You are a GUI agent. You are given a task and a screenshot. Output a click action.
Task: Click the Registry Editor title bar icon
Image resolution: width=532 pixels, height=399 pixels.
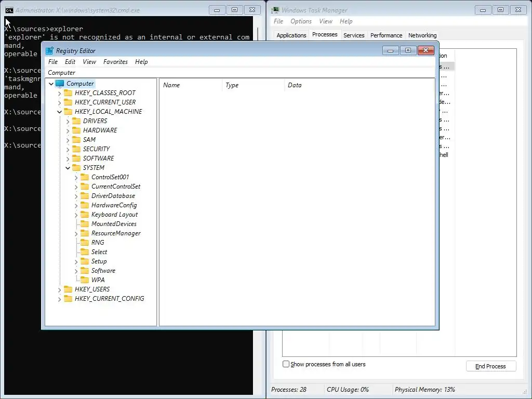pos(49,50)
